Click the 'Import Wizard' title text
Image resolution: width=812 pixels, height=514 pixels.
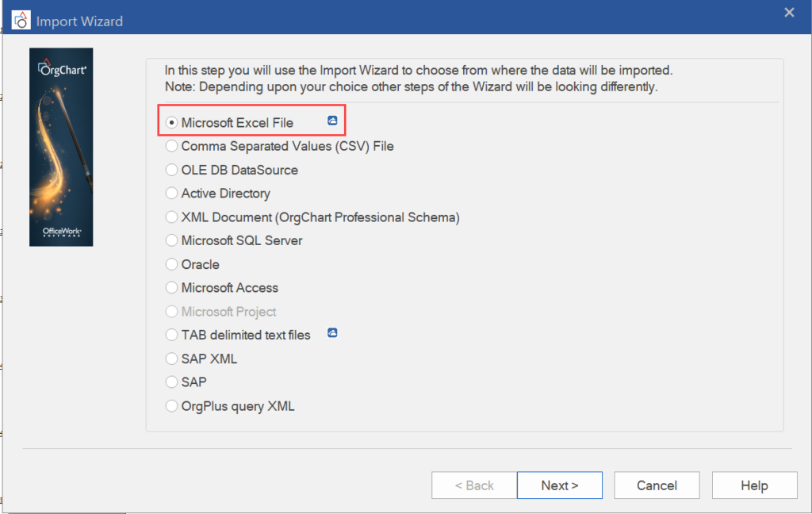point(79,21)
